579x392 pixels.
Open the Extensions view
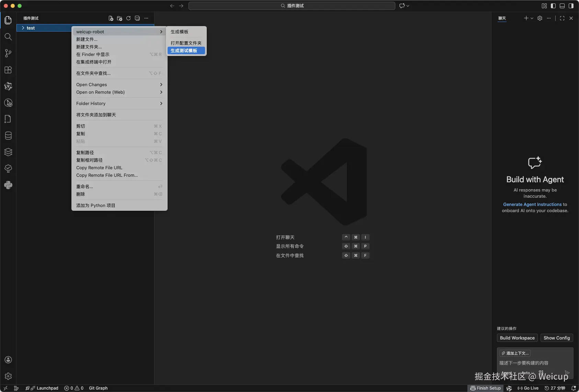8,70
